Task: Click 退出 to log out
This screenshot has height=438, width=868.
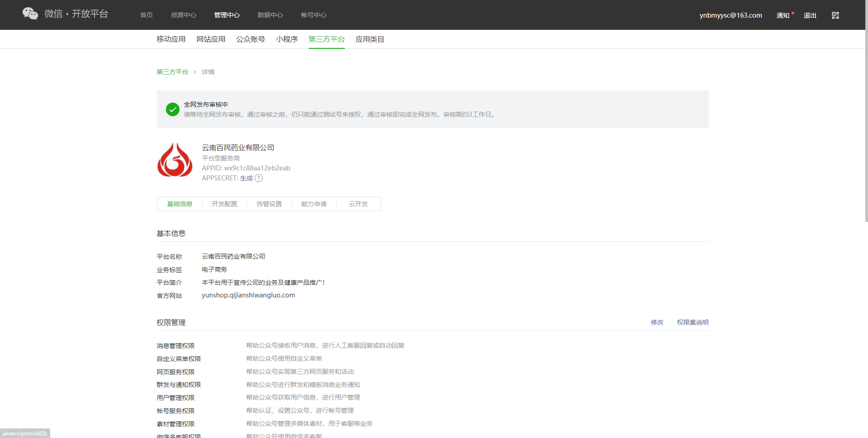Action: point(810,15)
